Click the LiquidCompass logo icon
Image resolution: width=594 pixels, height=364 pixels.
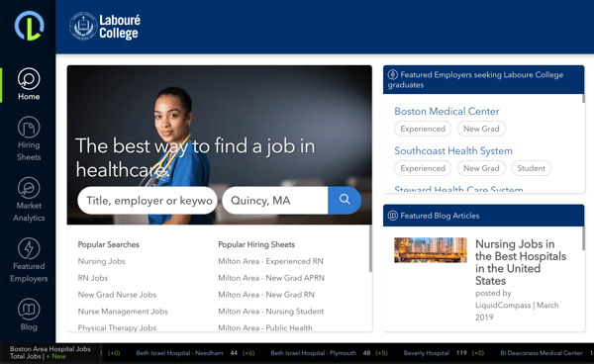pos(29,26)
